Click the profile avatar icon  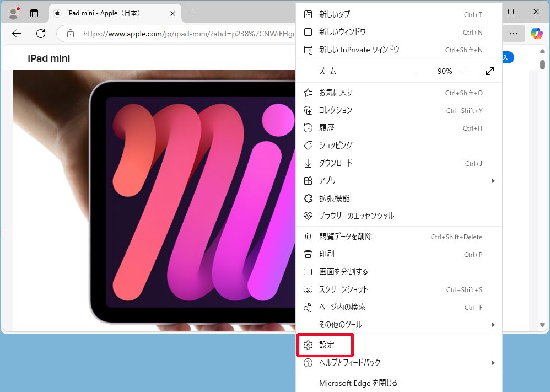point(13,13)
